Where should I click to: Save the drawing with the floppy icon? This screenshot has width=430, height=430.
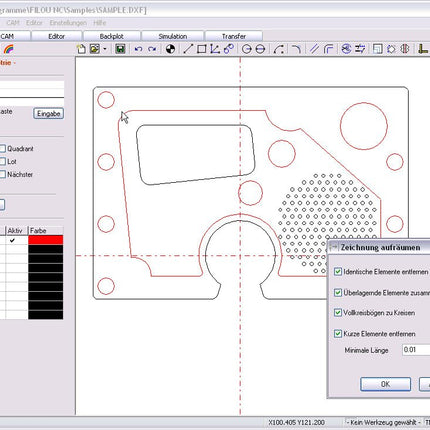point(120,49)
